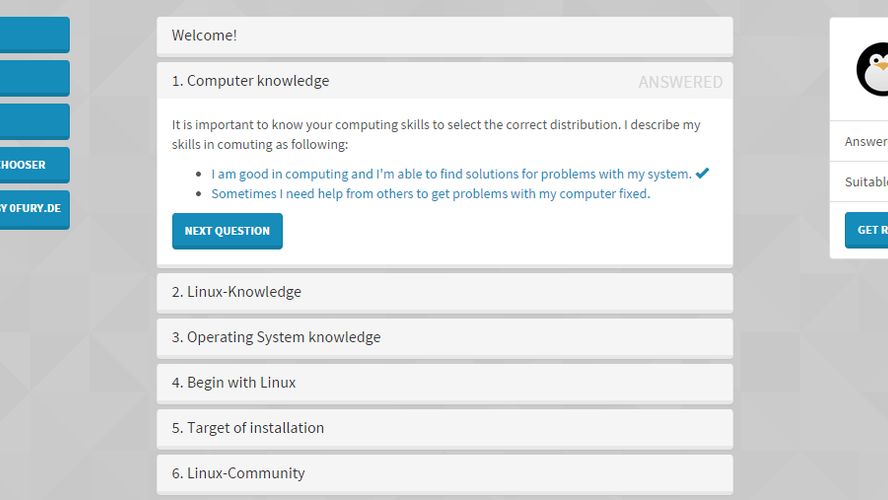Click the 'Suitable' row in right panel

click(x=865, y=182)
